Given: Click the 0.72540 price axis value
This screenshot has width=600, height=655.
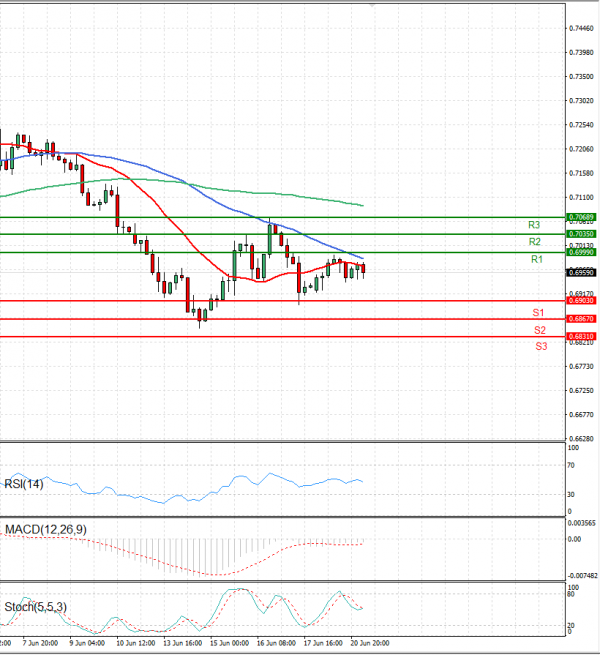Looking at the screenshot, I should coord(581,125).
